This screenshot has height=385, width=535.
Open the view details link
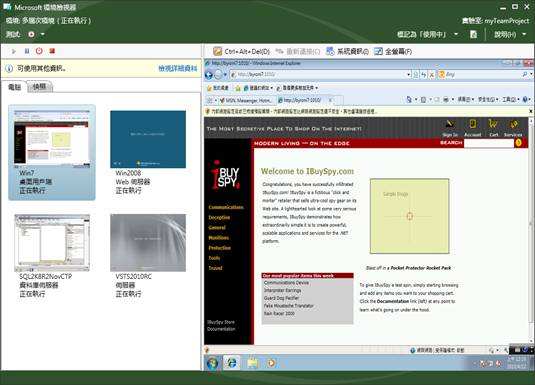tap(178, 69)
